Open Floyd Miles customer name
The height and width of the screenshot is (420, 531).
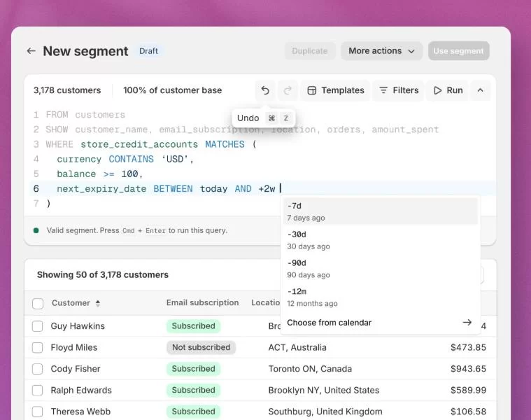click(x=74, y=347)
